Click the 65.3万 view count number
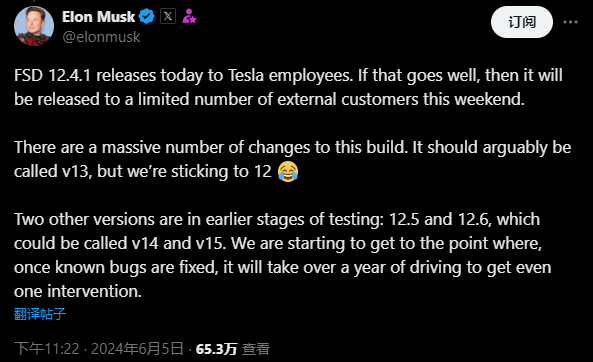Screen dimensions: 593x362 (x=216, y=349)
